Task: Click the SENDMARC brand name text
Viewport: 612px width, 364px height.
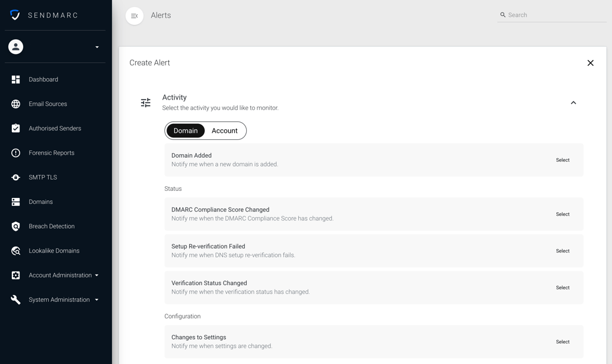Action: 53,15
